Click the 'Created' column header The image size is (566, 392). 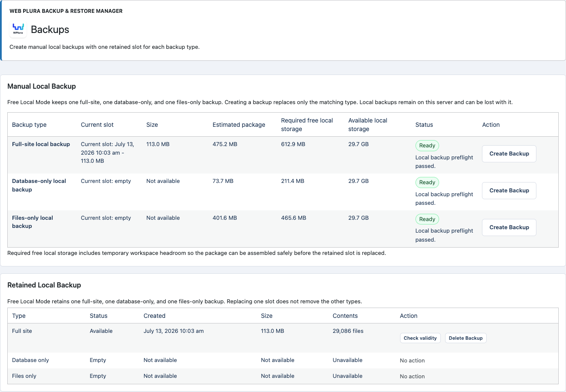pyautogui.click(x=154, y=316)
